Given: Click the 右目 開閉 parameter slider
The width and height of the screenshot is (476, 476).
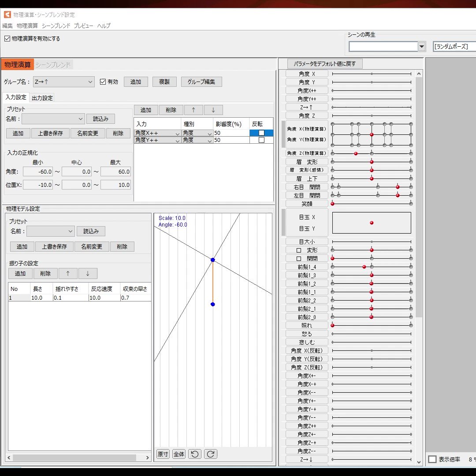Looking at the screenshot, I should click(x=372, y=187).
